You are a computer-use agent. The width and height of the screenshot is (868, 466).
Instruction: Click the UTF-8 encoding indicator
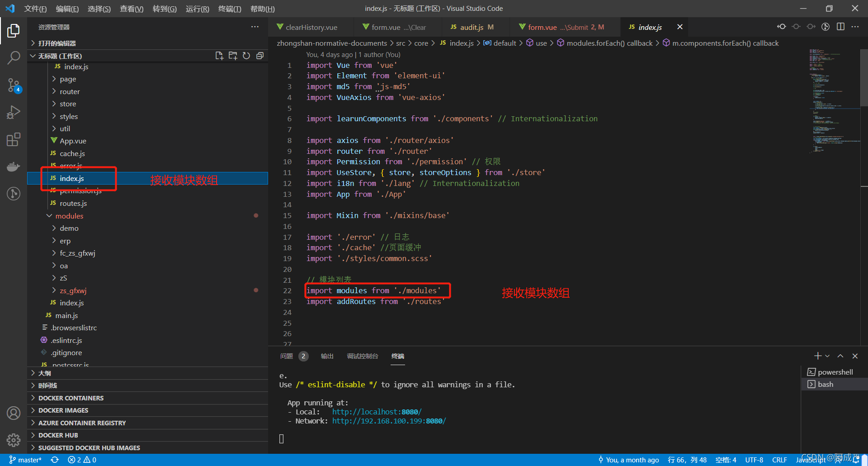pyautogui.click(x=754, y=460)
